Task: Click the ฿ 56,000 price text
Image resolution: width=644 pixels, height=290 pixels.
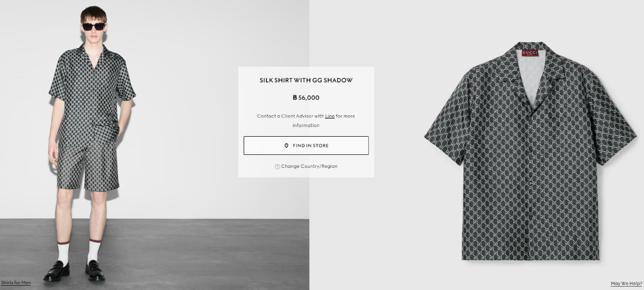Action: tap(306, 98)
